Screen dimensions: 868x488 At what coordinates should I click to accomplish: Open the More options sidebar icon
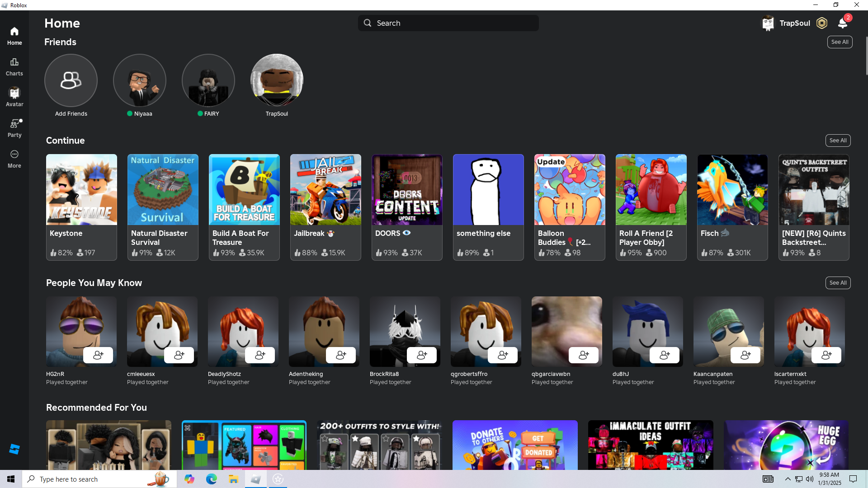point(14,159)
